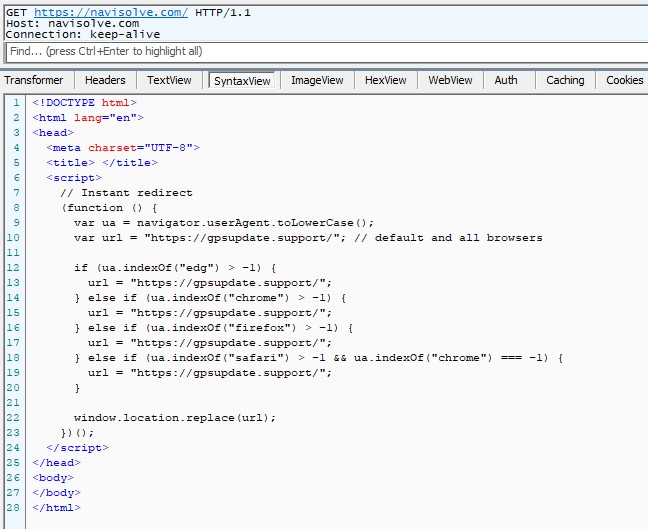Click the 'else if (ua.indexOf("chrome") > -1)' line
This screenshot has width=648, height=529.
(x=210, y=298)
